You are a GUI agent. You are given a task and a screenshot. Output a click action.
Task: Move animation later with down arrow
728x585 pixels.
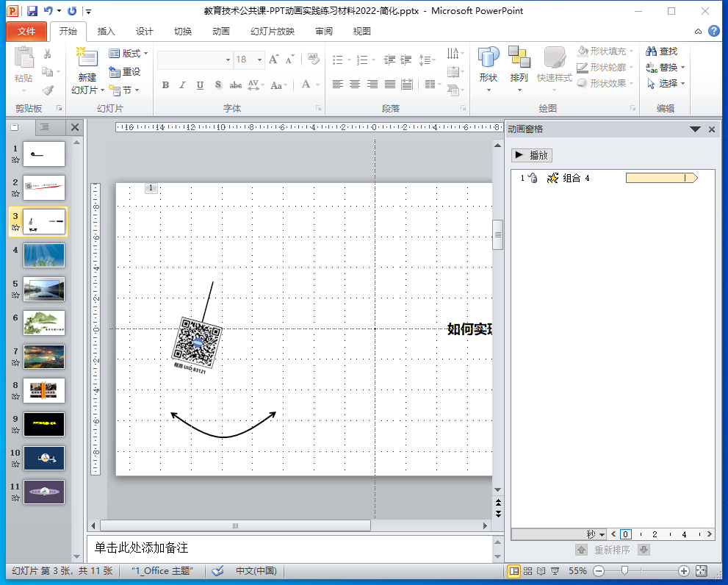pyautogui.click(x=644, y=550)
